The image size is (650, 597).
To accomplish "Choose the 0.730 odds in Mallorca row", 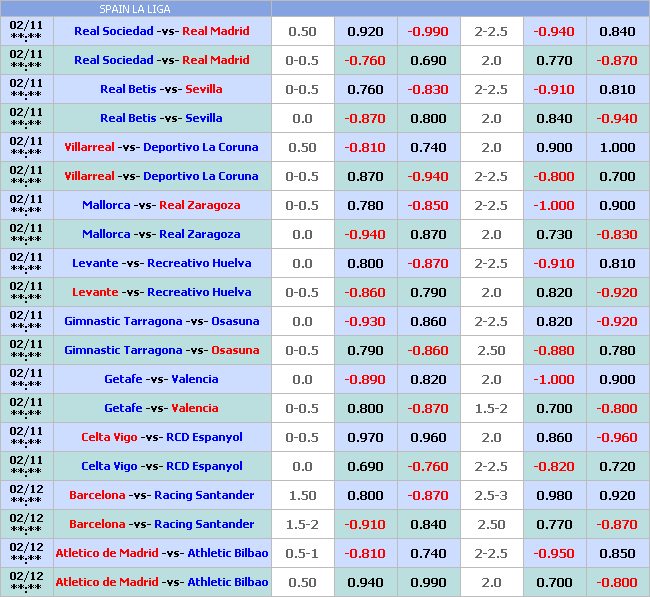I will [554, 234].
